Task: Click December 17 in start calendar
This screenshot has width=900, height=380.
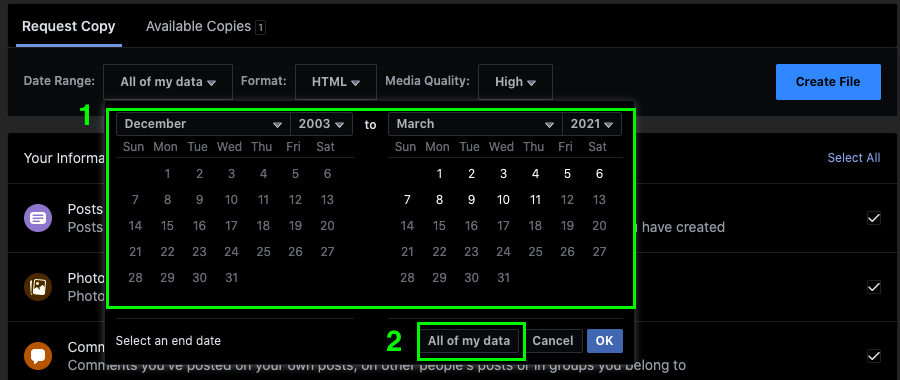Action: (x=231, y=226)
